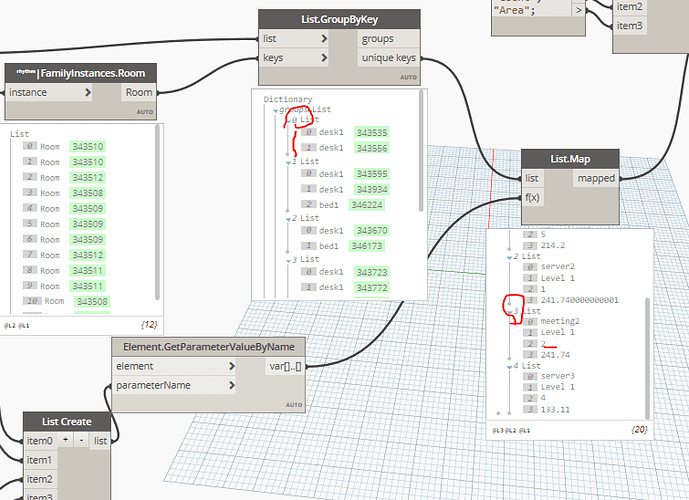Click the mapped output port on List.Map
The image size is (689, 500).
tap(596, 178)
